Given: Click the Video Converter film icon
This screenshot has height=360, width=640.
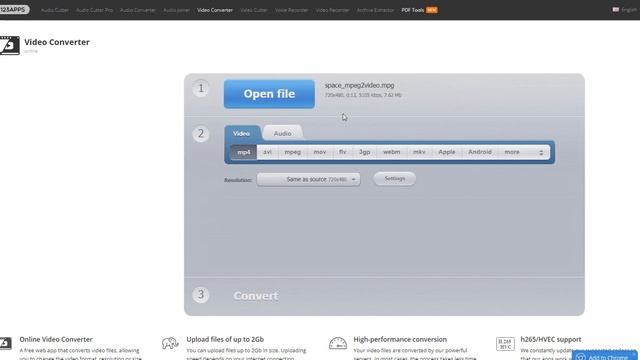Looking at the screenshot, I should pyautogui.click(x=9, y=45).
